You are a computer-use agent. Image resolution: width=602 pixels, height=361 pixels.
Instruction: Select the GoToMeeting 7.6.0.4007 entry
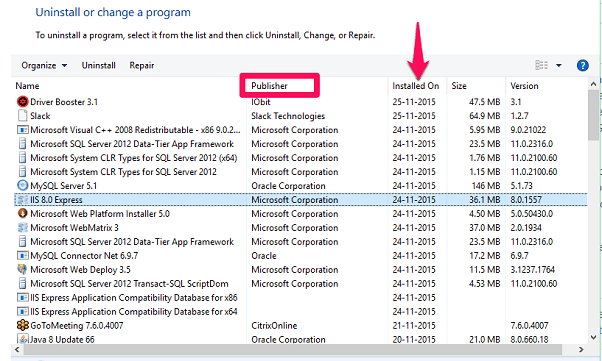click(x=76, y=326)
